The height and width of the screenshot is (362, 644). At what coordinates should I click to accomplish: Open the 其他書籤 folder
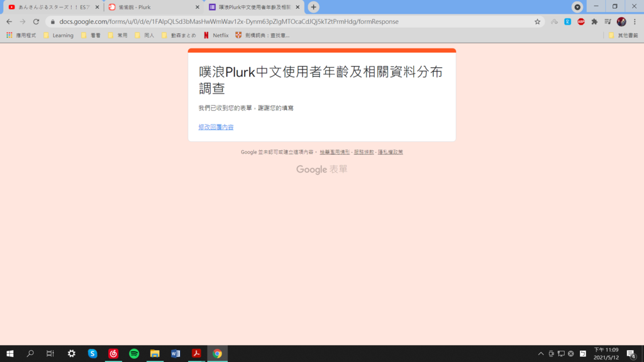[623, 35]
